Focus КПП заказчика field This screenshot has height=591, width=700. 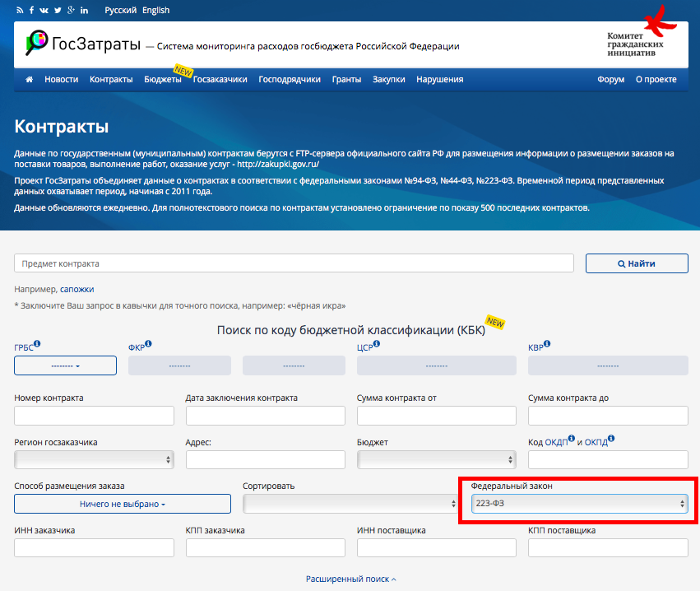(265, 547)
